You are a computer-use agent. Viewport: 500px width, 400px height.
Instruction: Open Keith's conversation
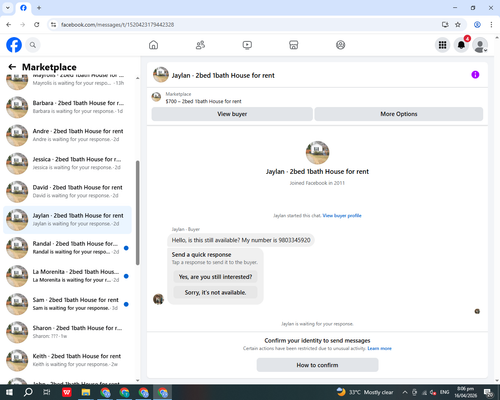pos(67,360)
